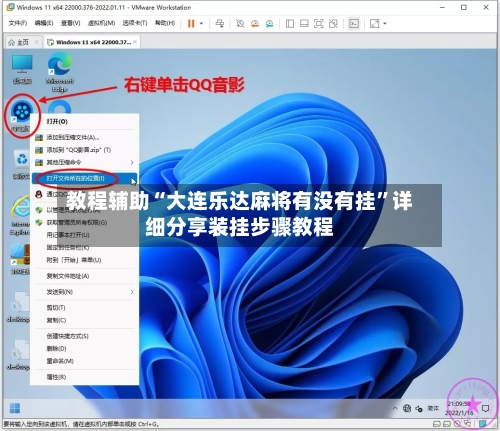Image resolution: width=500 pixels, height=431 pixels.
Task: Choose 打开文件所在的位置(I) in context menu
Action: [x=84, y=178]
